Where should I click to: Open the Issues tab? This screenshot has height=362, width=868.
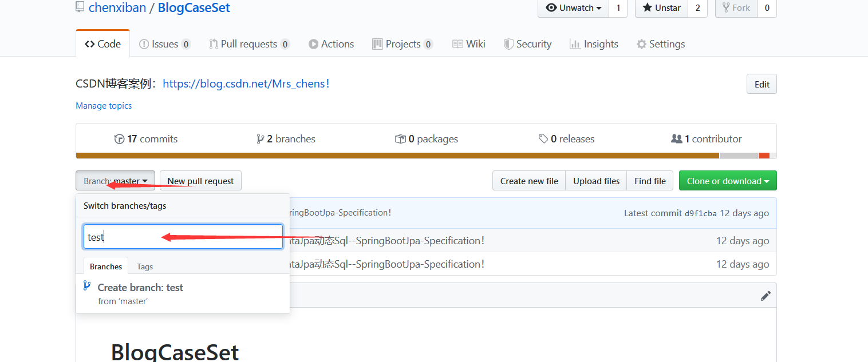pos(164,44)
